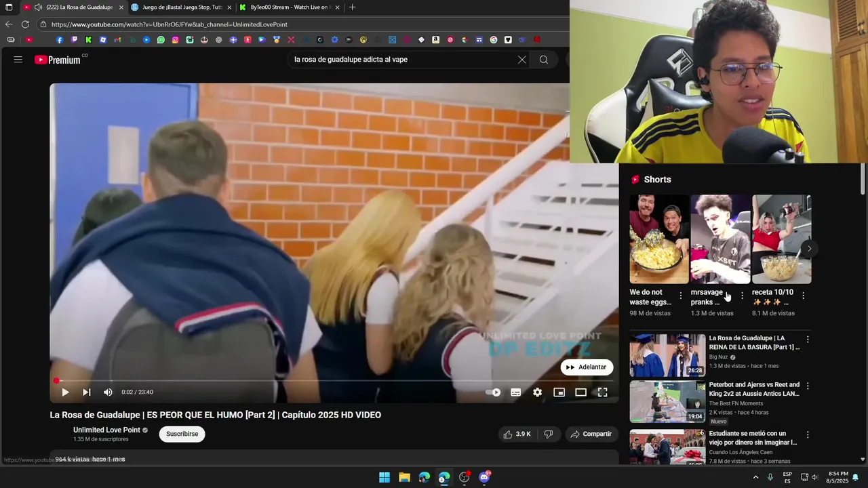This screenshot has width=868, height=488.
Task: Open the YouTube hamburger guide menu
Action: [18, 60]
